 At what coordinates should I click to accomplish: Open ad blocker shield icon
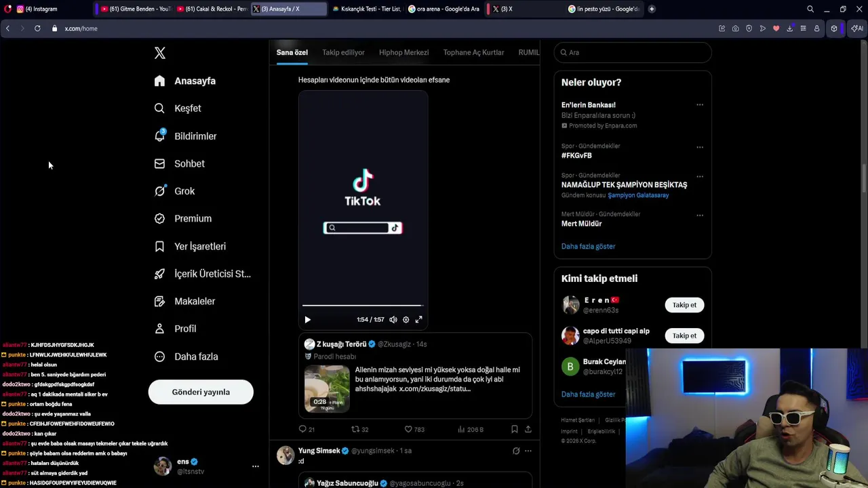749,28
